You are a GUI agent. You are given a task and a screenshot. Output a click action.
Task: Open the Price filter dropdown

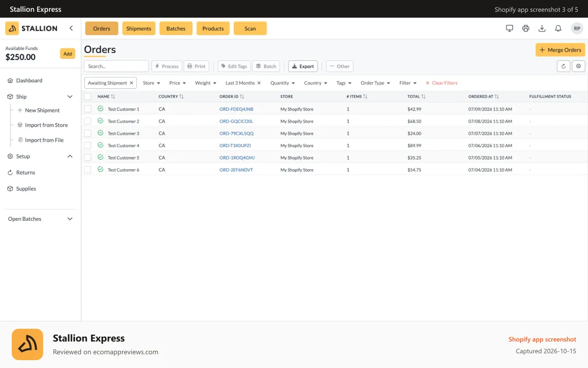177,83
